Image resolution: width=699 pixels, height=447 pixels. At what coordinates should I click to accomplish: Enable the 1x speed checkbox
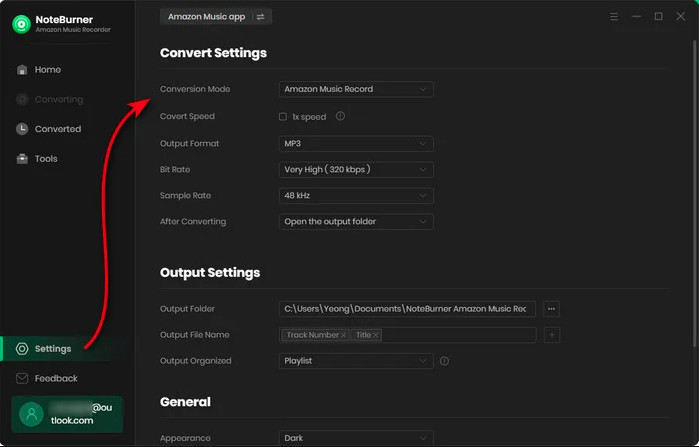click(x=283, y=117)
